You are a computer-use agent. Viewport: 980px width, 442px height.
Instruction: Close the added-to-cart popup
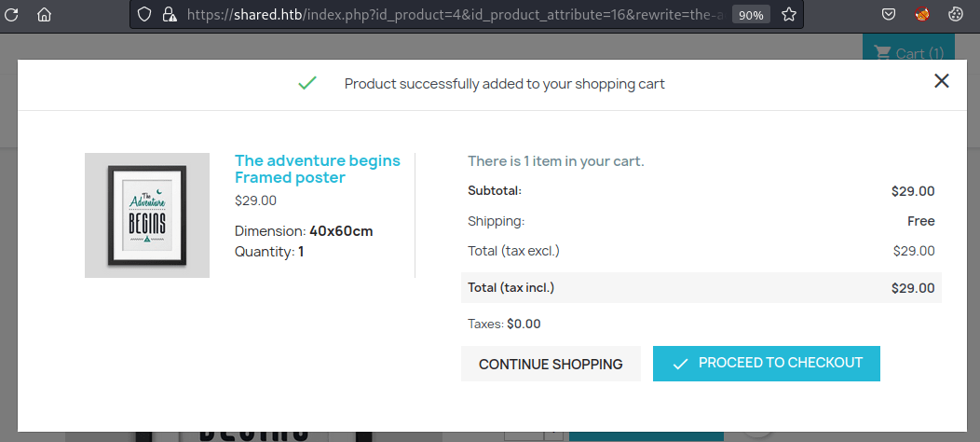click(x=941, y=81)
